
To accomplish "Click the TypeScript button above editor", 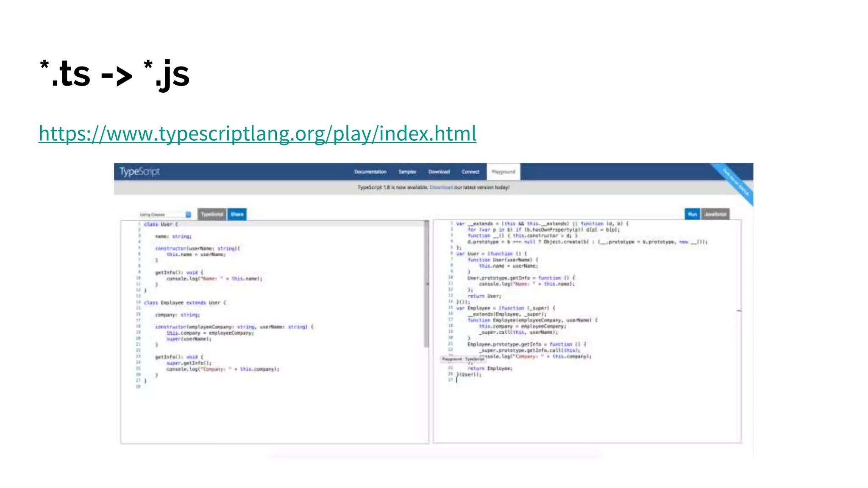I will 212,214.
